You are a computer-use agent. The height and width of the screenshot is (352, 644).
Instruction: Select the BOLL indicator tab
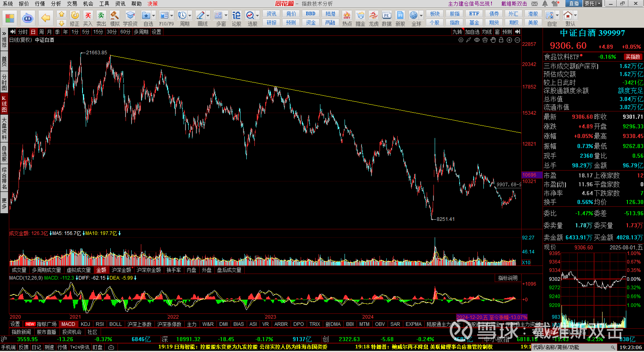pyautogui.click(x=116, y=324)
